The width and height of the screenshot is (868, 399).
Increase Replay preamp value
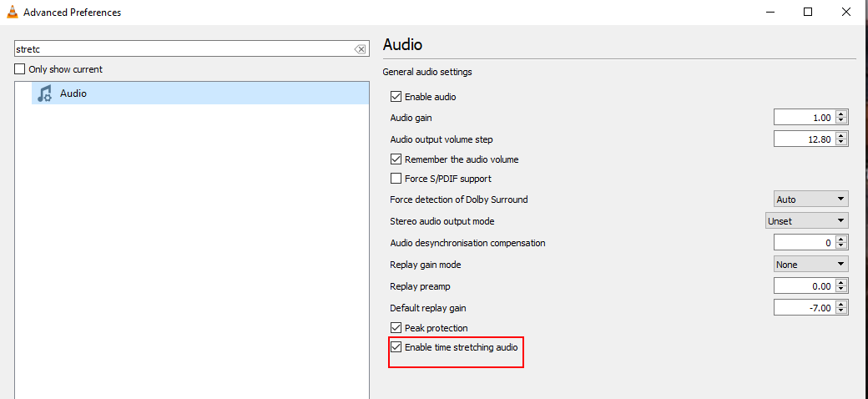(x=841, y=283)
